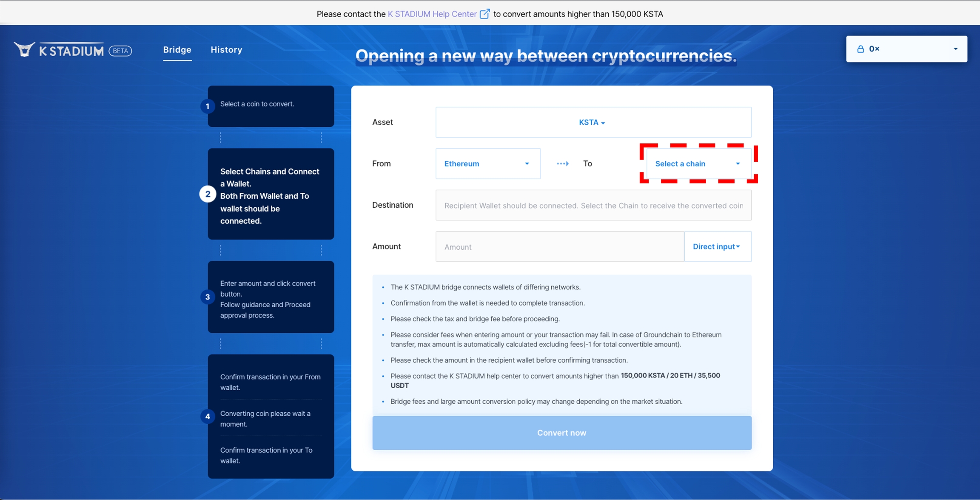Click the Destination wallet input field
The width and height of the screenshot is (980, 500).
pyautogui.click(x=593, y=205)
